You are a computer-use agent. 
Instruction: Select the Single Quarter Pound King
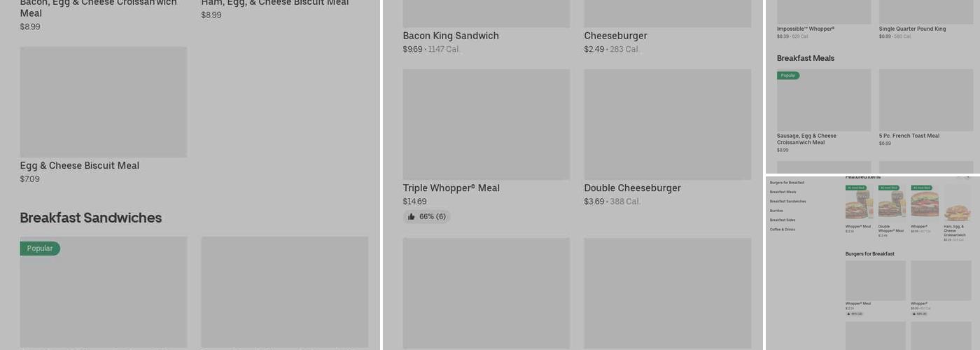tap(912, 29)
